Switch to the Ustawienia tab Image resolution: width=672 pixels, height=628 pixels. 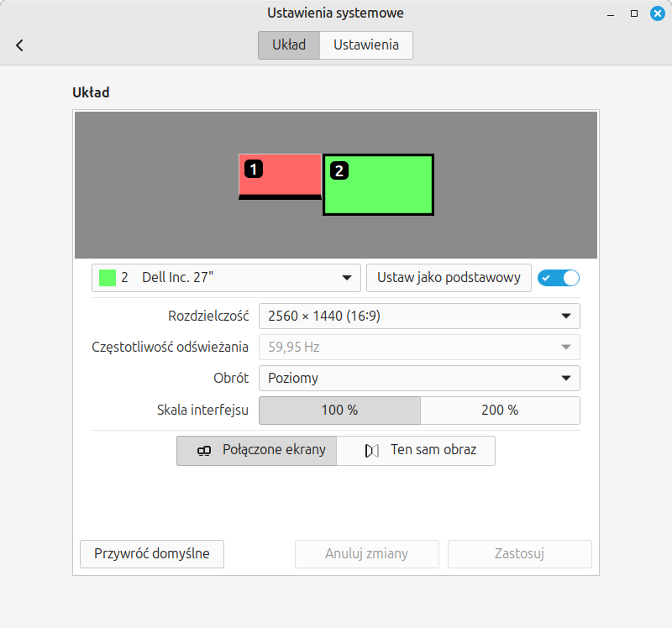pyautogui.click(x=366, y=45)
